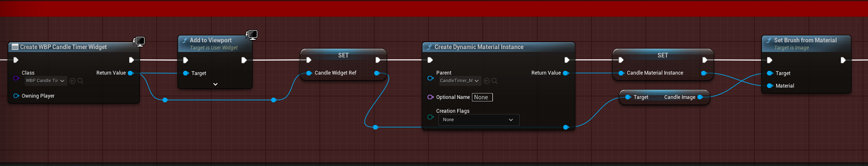
Task: Click exec output pin of SET Candle Widget Ref
Action: click(x=377, y=60)
